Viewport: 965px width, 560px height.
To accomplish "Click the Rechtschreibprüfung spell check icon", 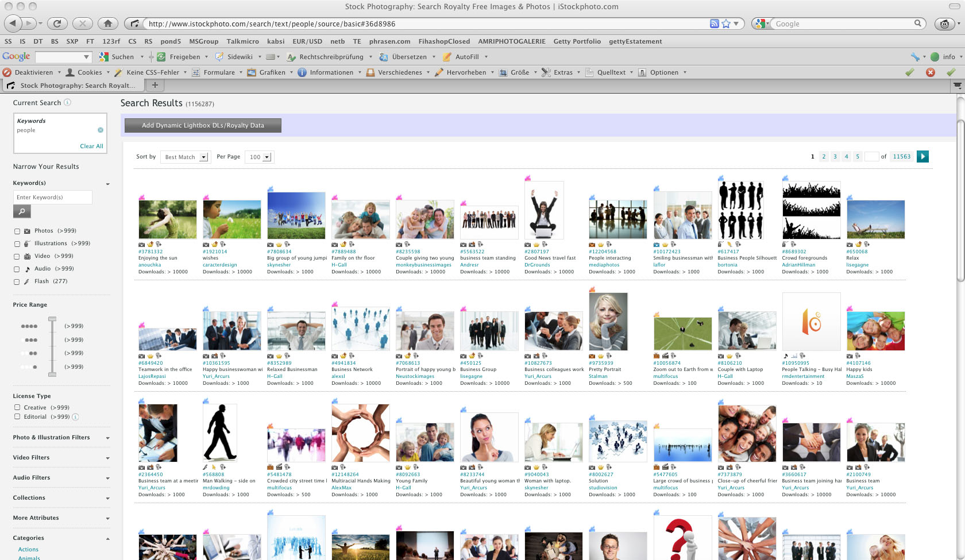I will coord(291,57).
